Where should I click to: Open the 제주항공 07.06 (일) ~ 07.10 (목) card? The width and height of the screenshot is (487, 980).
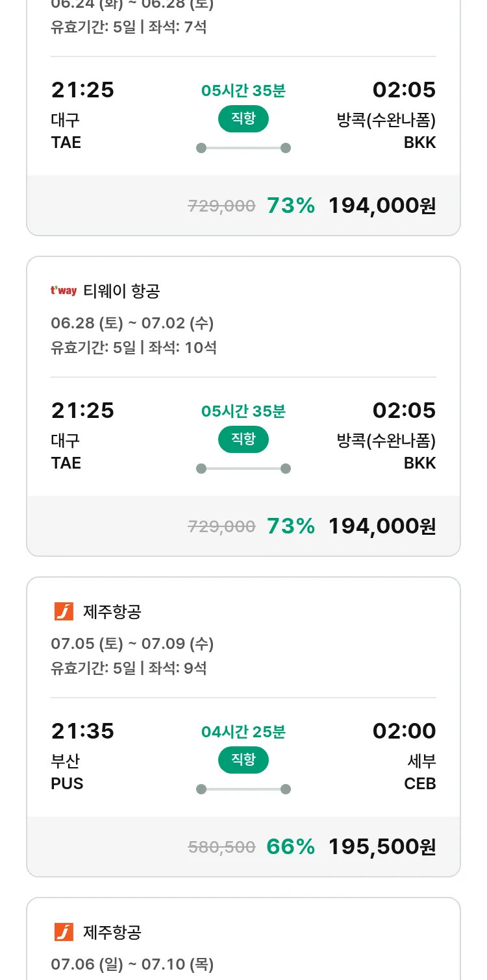coord(243,938)
